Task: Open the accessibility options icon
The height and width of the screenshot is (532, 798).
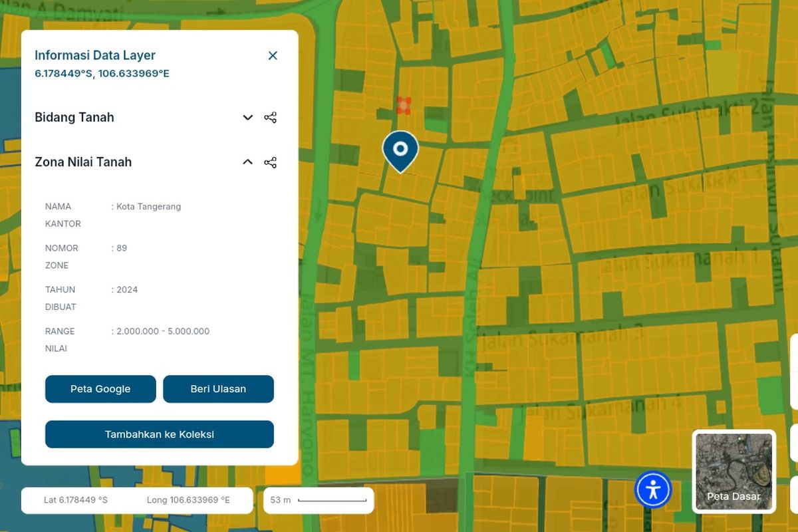Action: (x=653, y=489)
